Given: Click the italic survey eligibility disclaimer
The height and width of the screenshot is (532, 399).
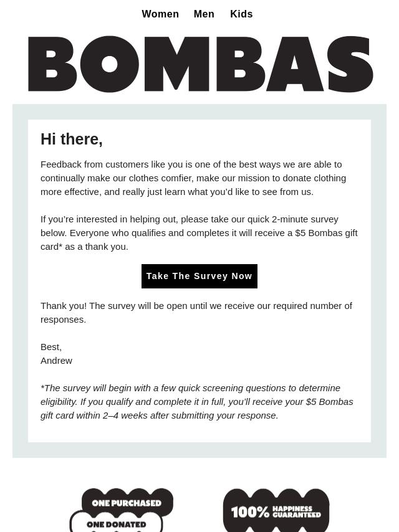Looking at the screenshot, I should (196, 401).
